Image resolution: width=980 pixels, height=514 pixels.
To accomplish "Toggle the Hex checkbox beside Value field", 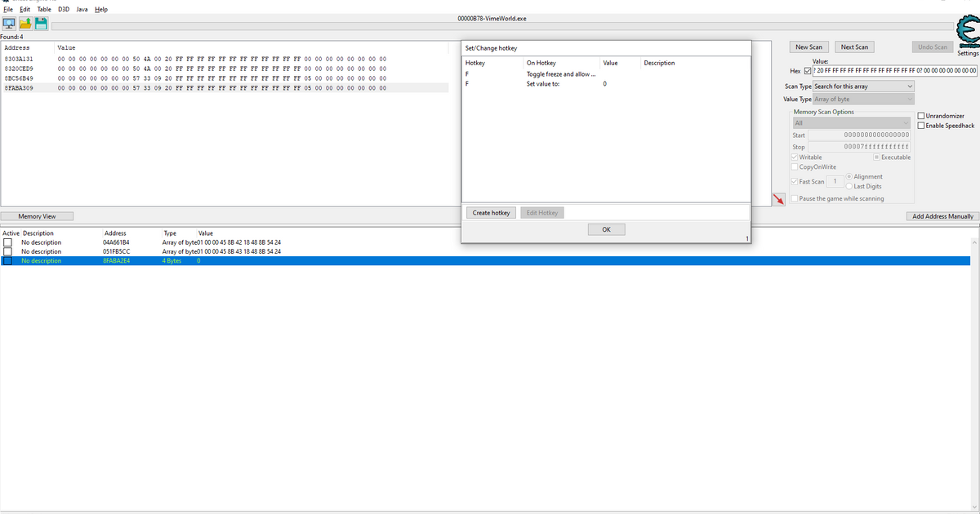I will pos(808,71).
